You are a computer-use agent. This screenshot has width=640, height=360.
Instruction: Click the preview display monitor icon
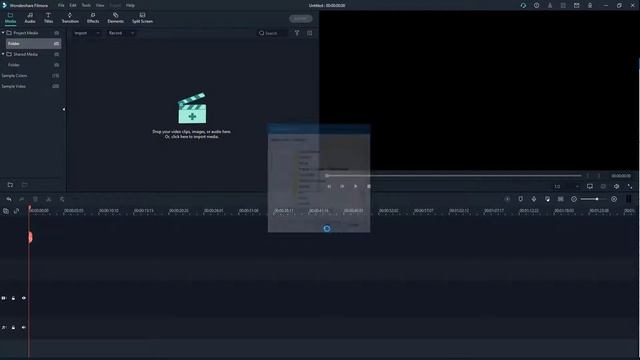pyautogui.click(x=590, y=187)
